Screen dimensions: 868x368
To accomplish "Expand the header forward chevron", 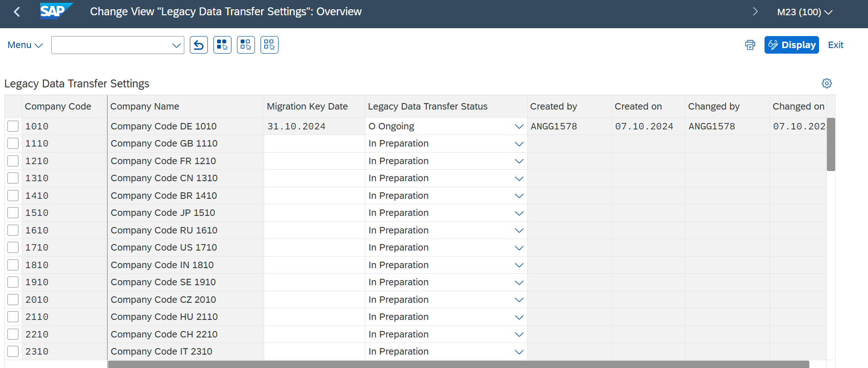I will click(x=755, y=12).
